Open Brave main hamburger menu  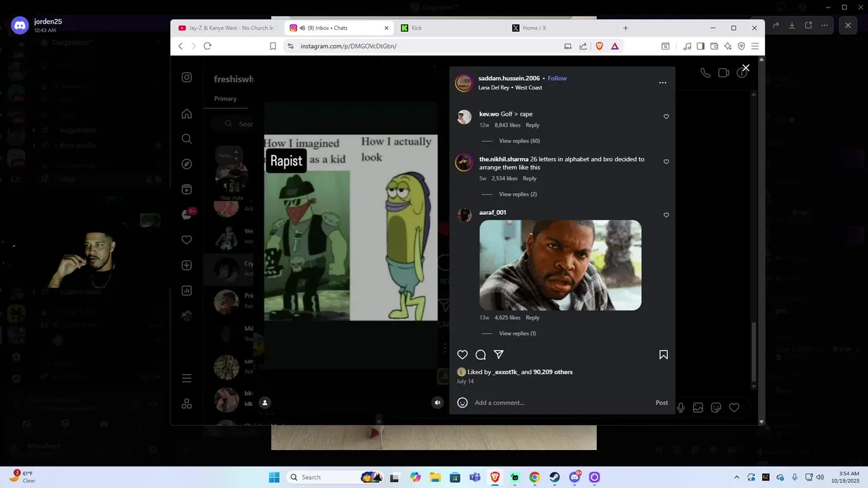[x=755, y=46]
